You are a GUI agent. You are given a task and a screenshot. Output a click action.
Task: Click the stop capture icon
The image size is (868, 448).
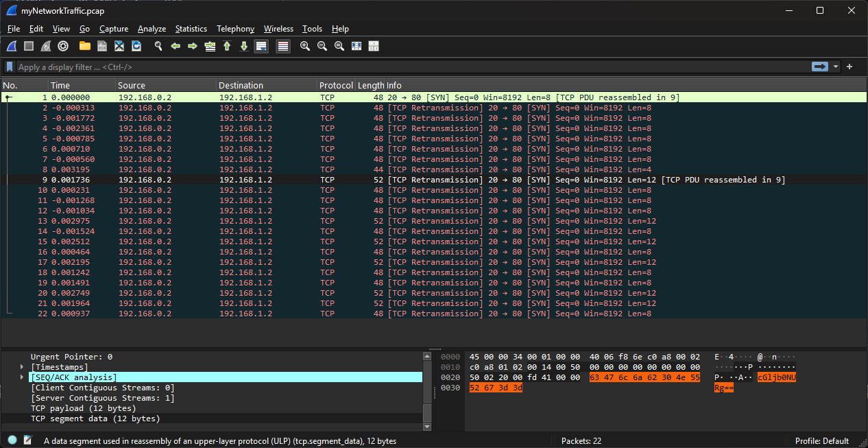click(28, 46)
